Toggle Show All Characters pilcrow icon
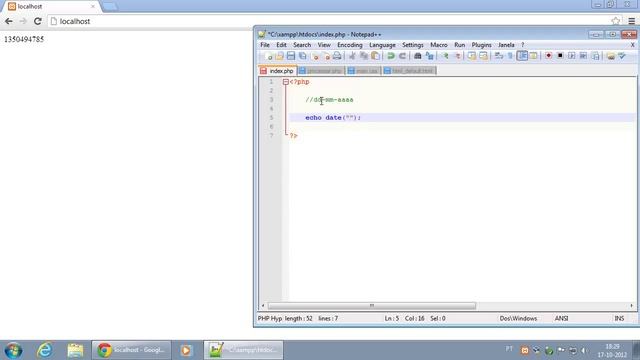The image size is (640, 360). [510, 56]
